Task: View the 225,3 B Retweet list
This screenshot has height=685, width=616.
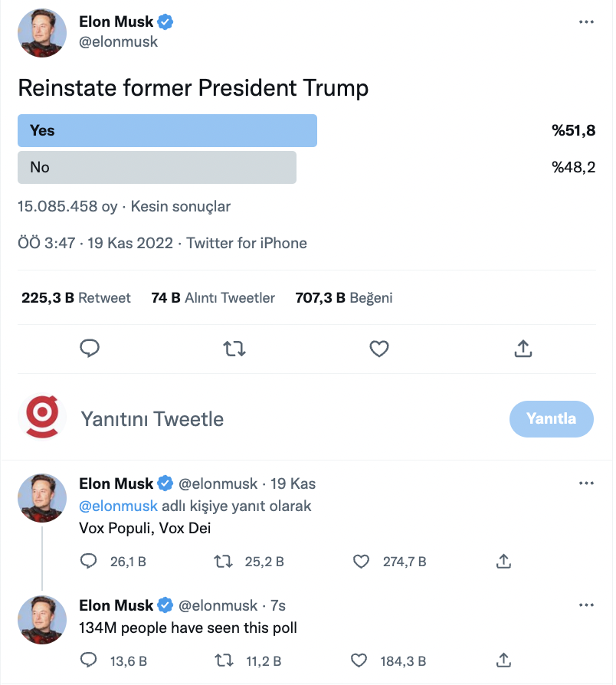Action: (x=76, y=298)
